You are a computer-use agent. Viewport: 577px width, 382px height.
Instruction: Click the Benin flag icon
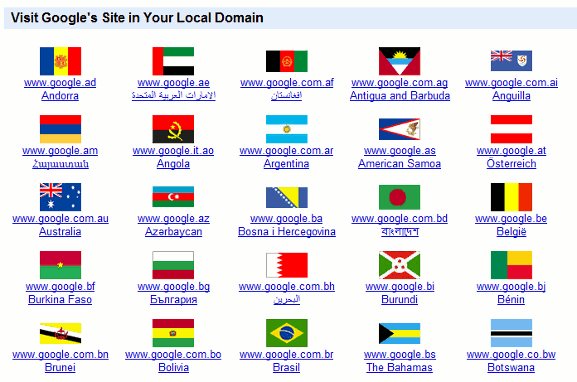pos(511,265)
